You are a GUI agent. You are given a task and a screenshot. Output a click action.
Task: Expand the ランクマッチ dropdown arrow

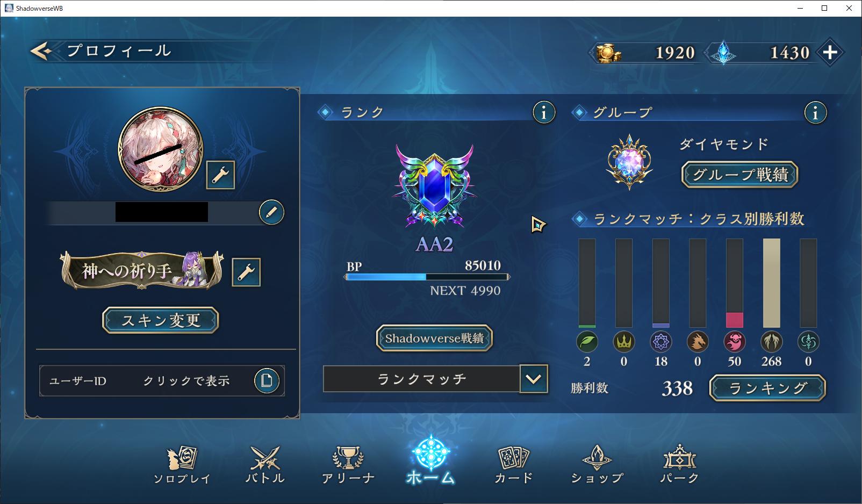click(534, 379)
